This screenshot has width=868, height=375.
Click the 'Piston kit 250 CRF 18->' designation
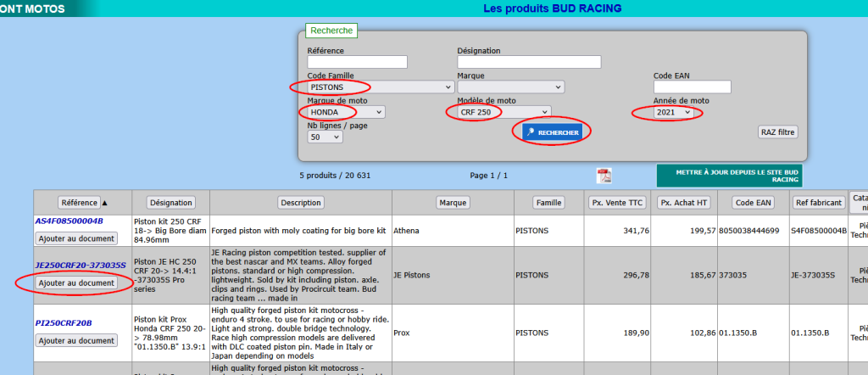point(170,230)
